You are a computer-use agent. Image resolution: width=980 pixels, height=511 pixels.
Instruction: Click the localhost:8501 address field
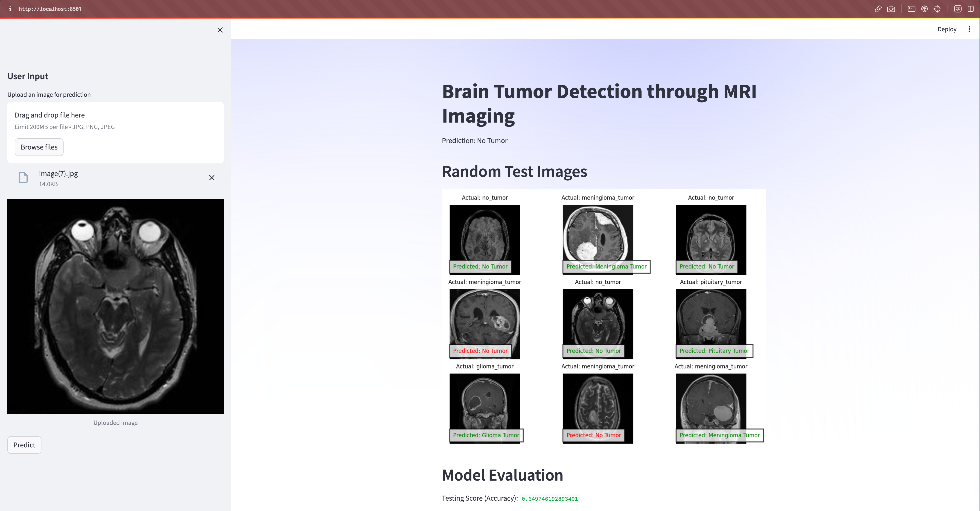50,9
